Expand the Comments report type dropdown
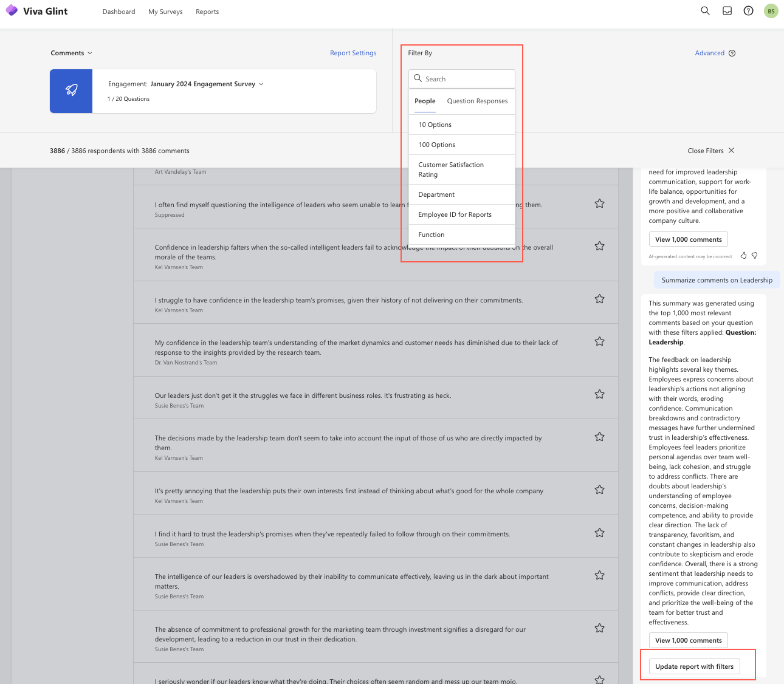Image resolution: width=784 pixels, height=684 pixels. (x=72, y=53)
